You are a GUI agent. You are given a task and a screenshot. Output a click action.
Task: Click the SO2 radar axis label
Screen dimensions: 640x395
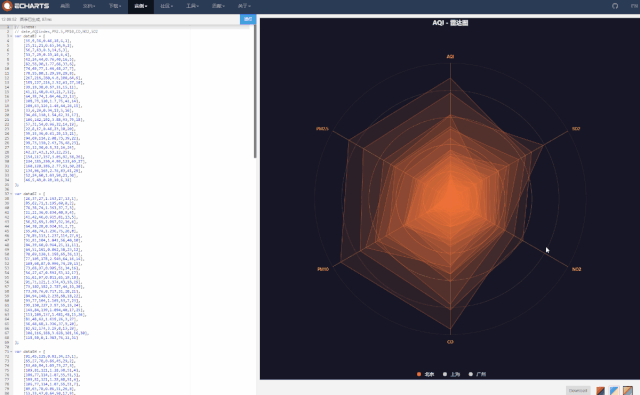click(x=576, y=129)
